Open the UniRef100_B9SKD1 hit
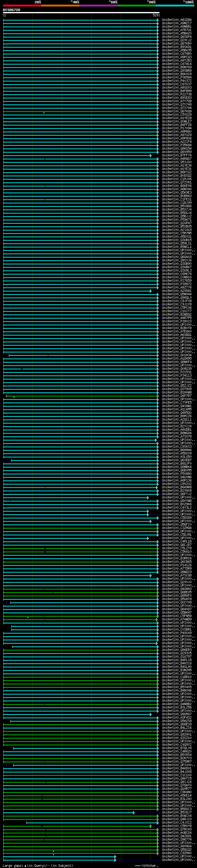 point(176,47)
